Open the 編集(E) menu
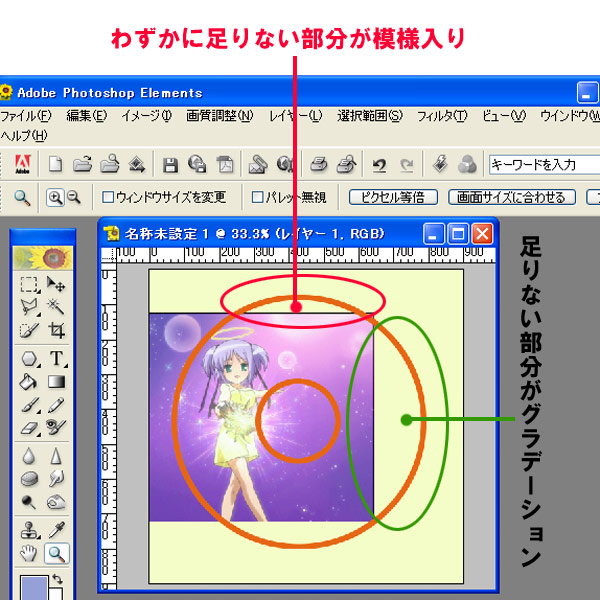600x600 pixels. pyautogui.click(x=86, y=116)
